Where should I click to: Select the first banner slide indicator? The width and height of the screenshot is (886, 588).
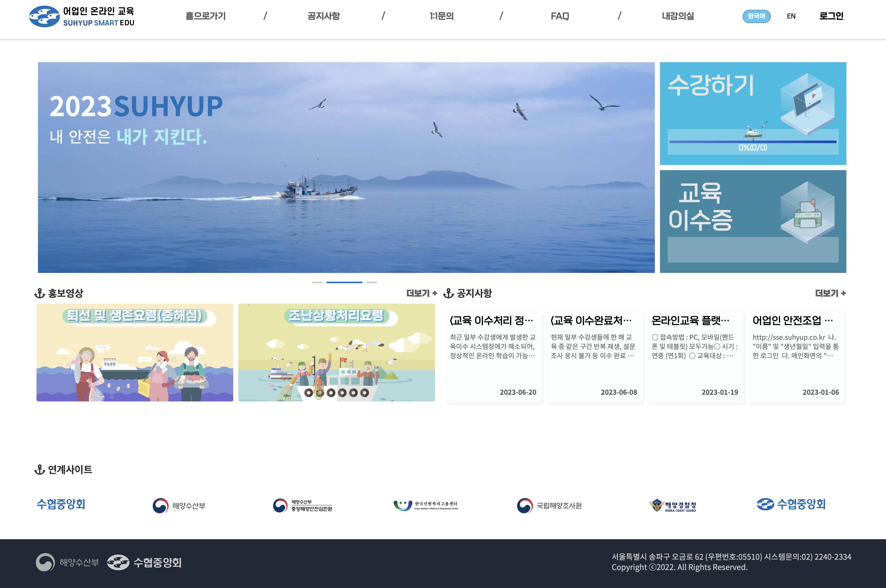tap(317, 282)
